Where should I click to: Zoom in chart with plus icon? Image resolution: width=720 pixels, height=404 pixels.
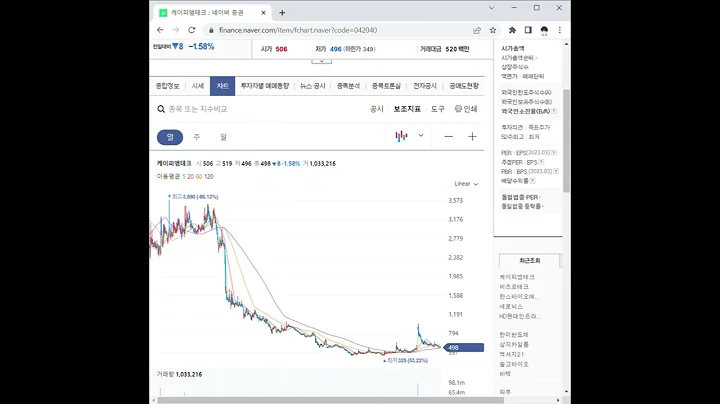pyautogui.click(x=472, y=136)
